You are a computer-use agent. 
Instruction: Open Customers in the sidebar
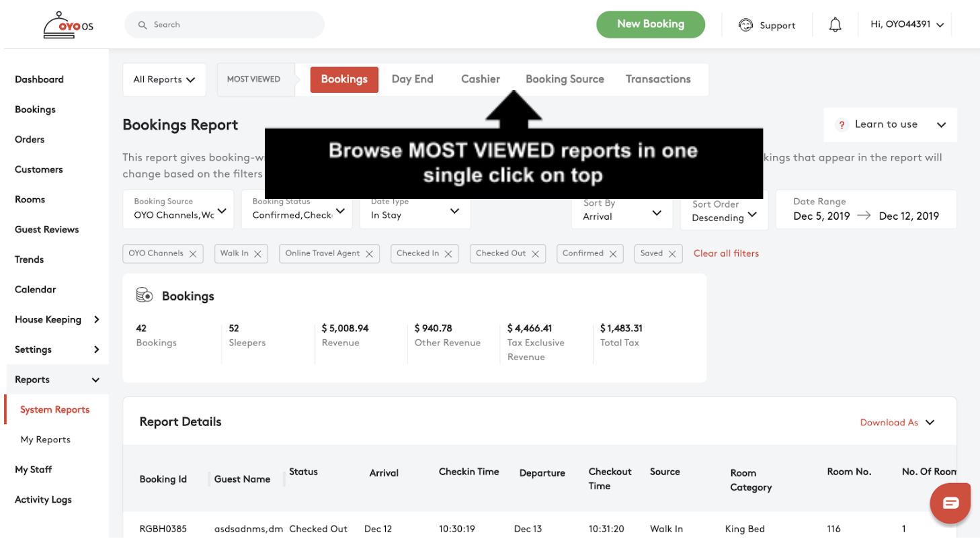(x=38, y=169)
